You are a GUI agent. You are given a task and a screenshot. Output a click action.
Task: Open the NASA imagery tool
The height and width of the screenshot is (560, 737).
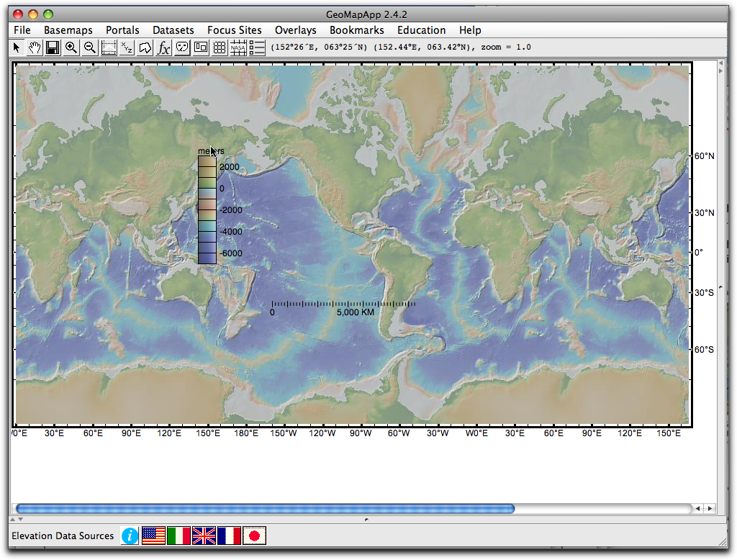click(x=238, y=48)
